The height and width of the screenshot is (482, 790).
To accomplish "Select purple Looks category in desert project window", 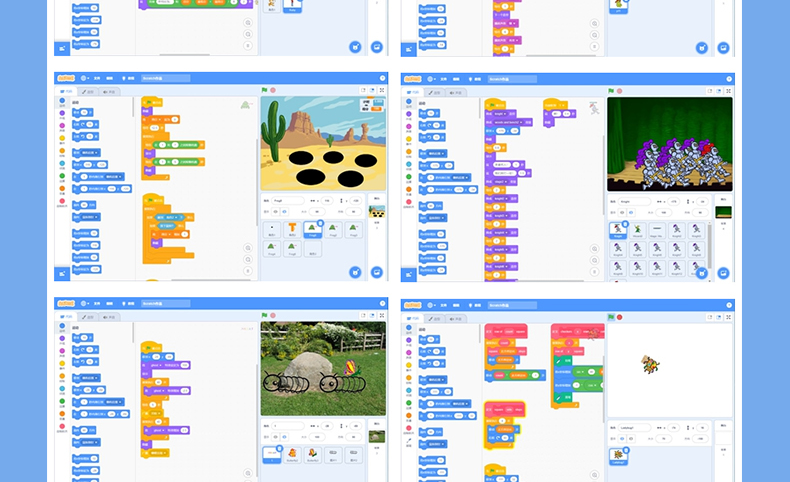I will [x=62, y=113].
